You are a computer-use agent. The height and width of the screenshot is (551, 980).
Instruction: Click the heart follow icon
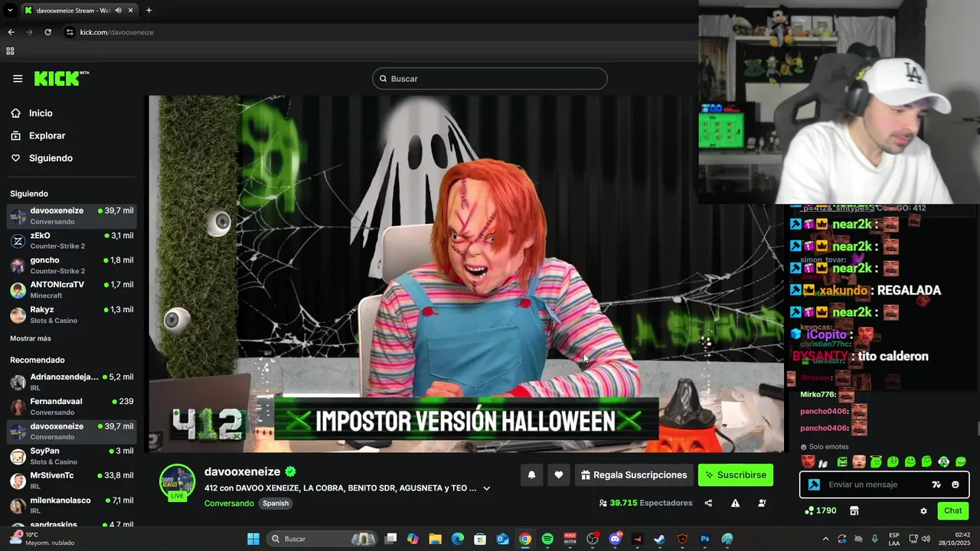point(559,475)
